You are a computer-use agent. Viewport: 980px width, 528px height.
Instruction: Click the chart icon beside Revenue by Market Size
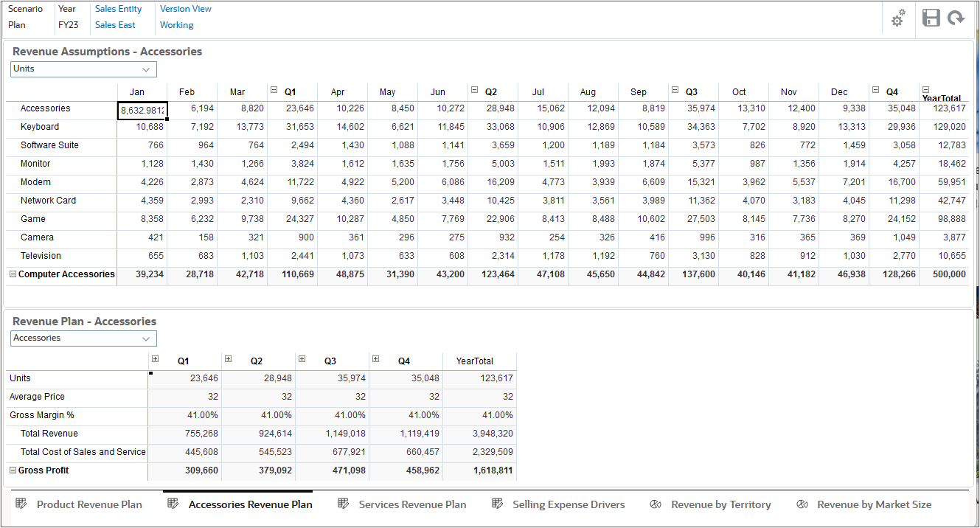(x=802, y=504)
